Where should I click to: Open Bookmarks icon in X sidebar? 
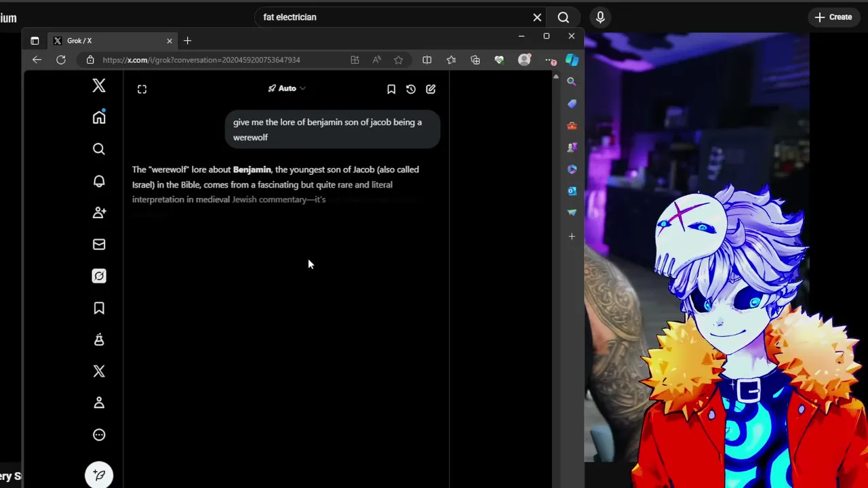(x=99, y=308)
